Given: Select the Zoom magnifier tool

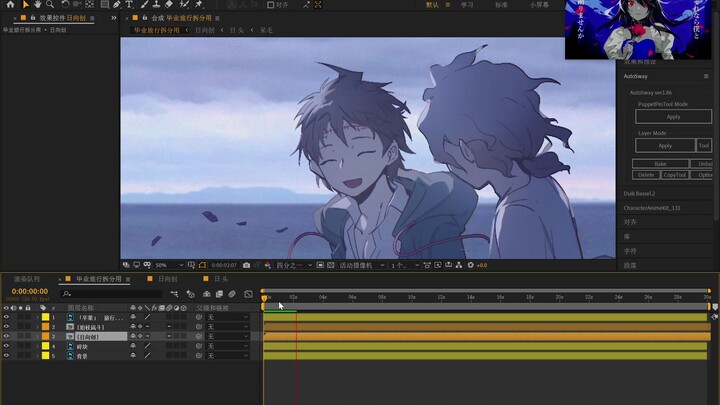Looking at the screenshot, I should point(50,5).
